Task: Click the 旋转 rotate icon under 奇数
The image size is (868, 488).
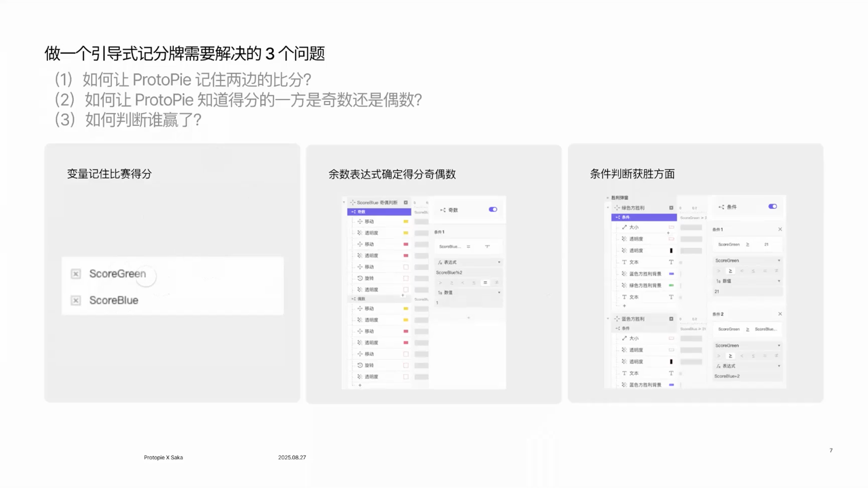Action: click(x=360, y=278)
